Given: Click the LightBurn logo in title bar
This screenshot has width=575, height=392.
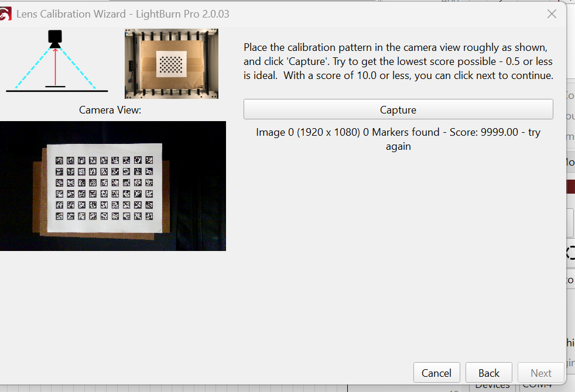Looking at the screenshot, I should [x=6, y=14].
